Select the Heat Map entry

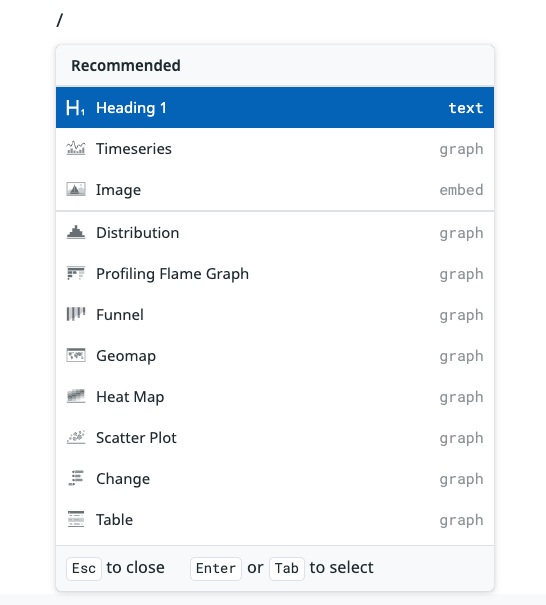click(x=275, y=396)
